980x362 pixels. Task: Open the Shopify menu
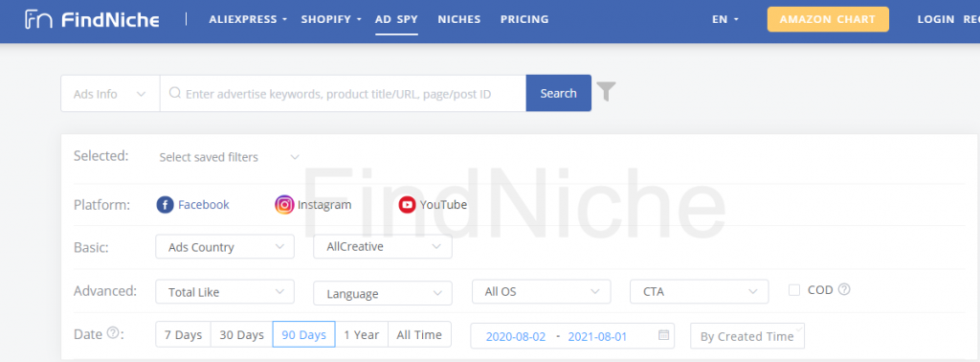331,19
